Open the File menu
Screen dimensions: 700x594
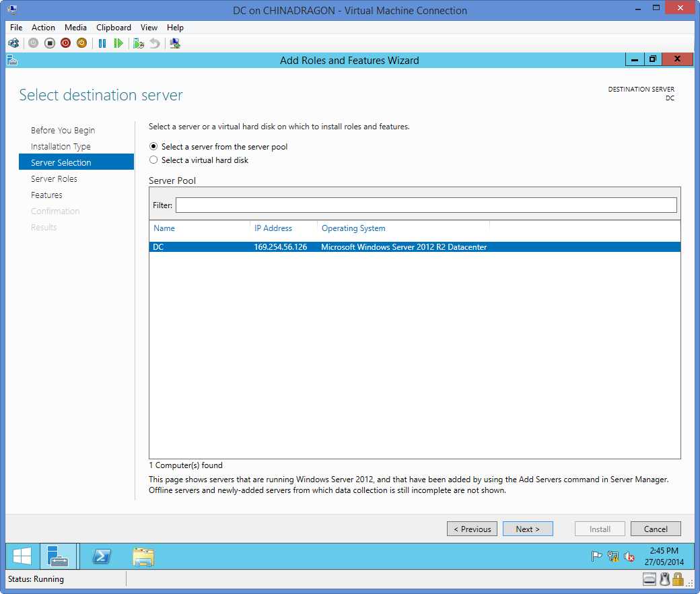click(16, 27)
